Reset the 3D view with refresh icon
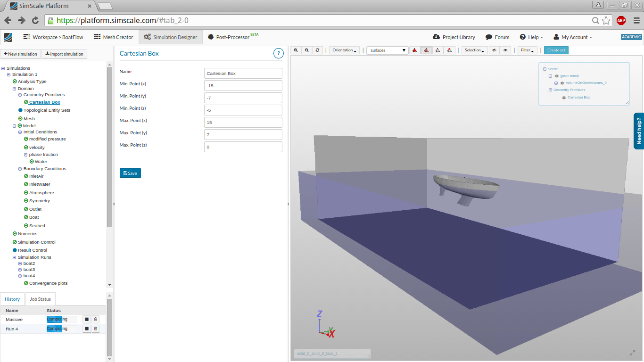The width and height of the screenshot is (644, 362). [318, 50]
